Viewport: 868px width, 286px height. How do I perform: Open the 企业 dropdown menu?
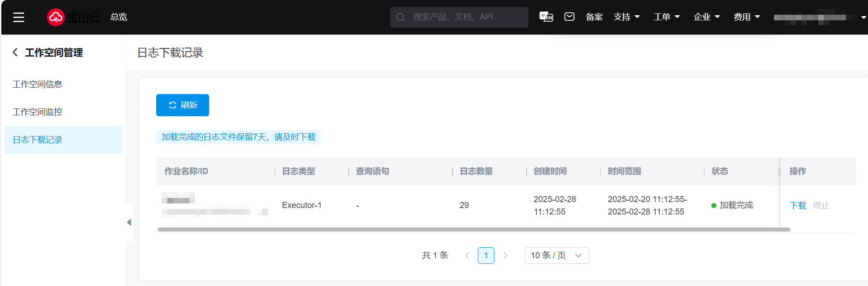[x=706, y=17]
